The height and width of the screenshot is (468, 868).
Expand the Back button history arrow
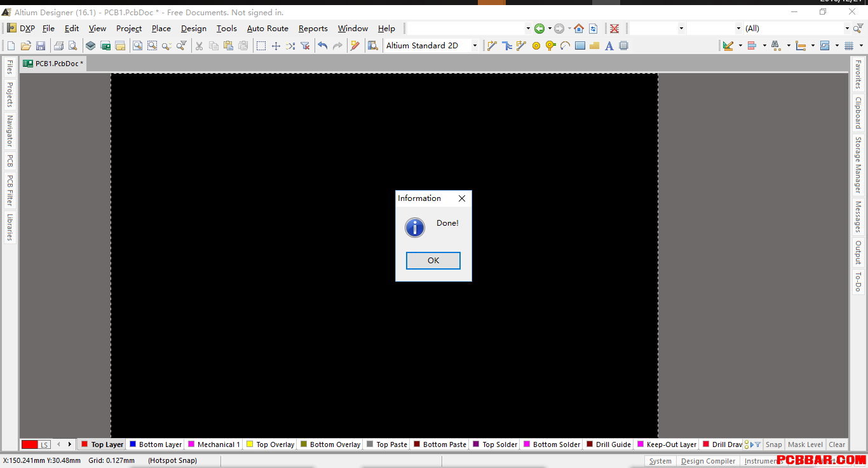(550, 29)
